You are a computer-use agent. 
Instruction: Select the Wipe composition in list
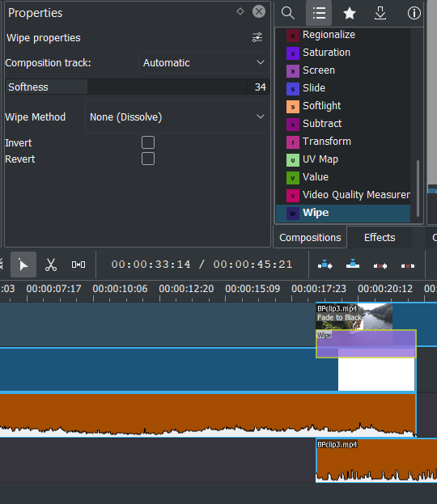[343, 213]
